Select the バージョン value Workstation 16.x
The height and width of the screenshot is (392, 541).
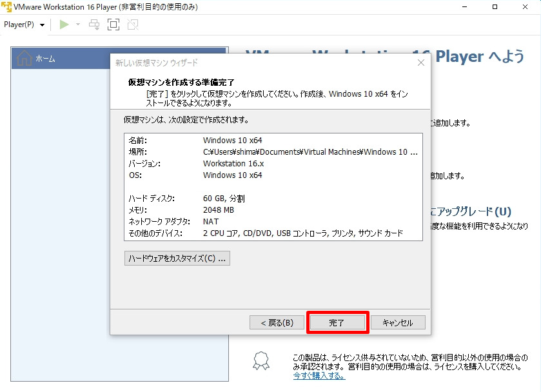(x=233, y=164)
